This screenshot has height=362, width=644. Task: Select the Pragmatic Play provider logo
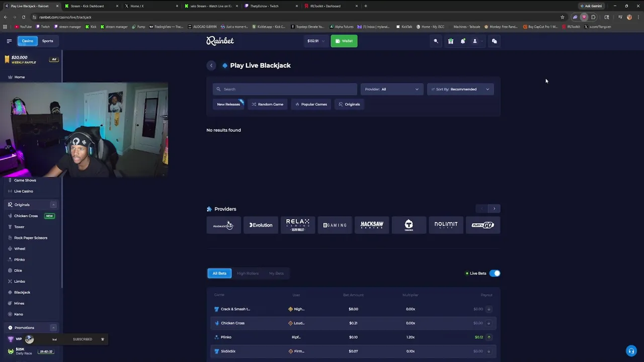pyautogui.click(x=223, y=225)
